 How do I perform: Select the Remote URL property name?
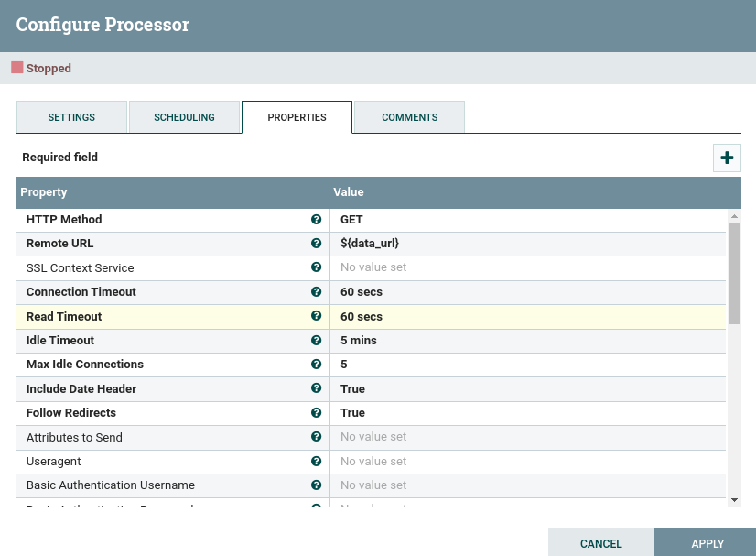click(59, 244)
